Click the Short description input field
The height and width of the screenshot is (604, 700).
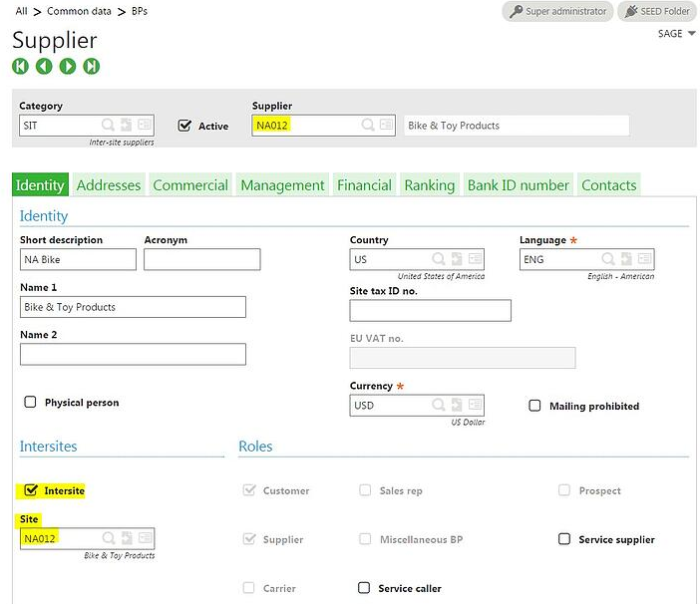(78, 259)
